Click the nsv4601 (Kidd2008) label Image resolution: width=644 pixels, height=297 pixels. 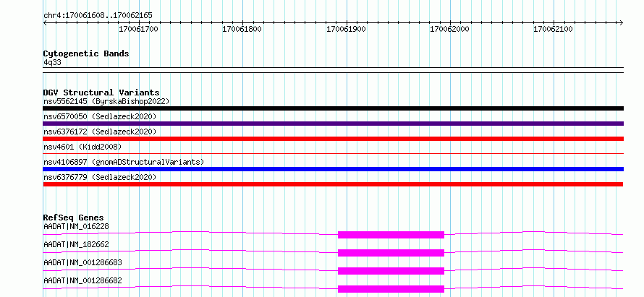82,147
